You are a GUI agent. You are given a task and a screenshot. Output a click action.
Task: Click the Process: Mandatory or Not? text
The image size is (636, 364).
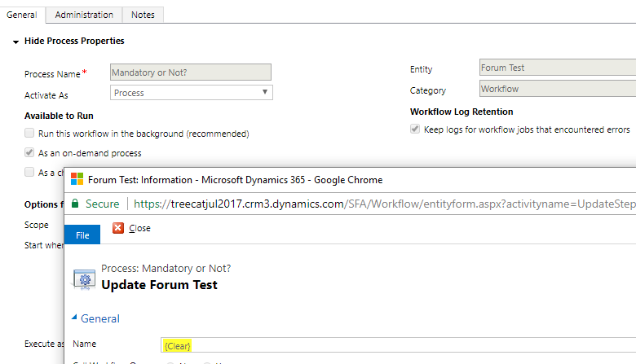[166, 269]
